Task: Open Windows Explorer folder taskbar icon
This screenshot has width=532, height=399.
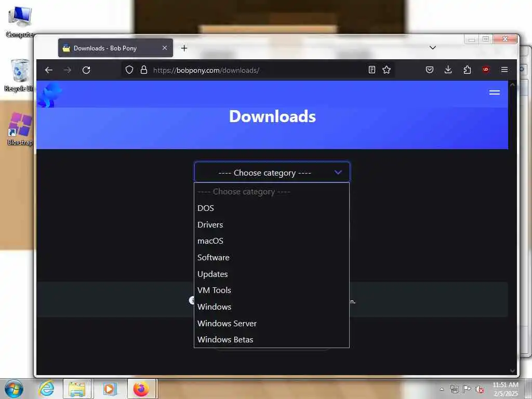Action: (x=77, y=389)
